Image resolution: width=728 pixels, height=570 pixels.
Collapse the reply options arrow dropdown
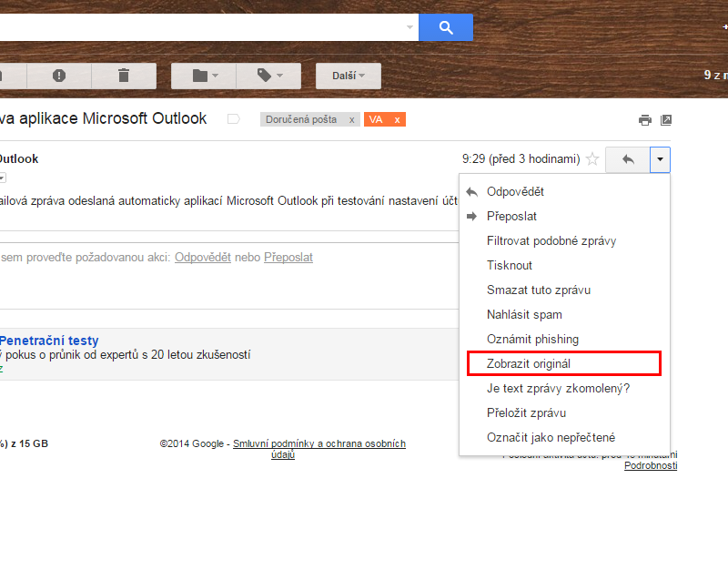661,159
